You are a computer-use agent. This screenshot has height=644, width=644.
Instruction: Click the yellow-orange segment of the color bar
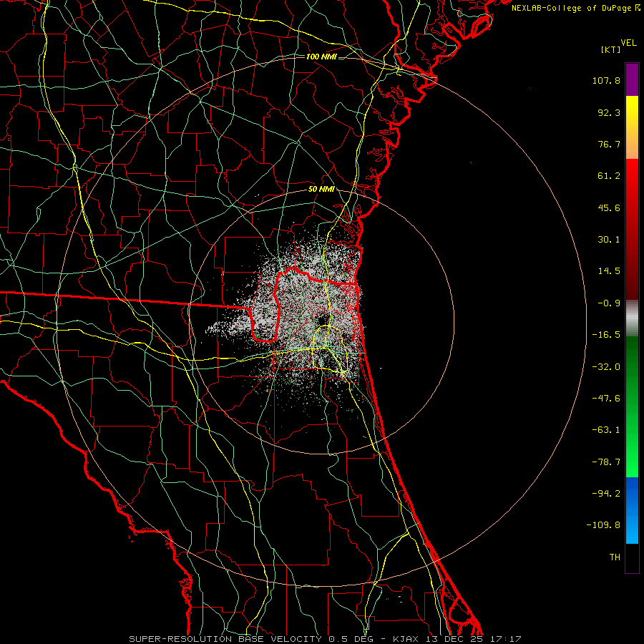click(x=632, y=127)
